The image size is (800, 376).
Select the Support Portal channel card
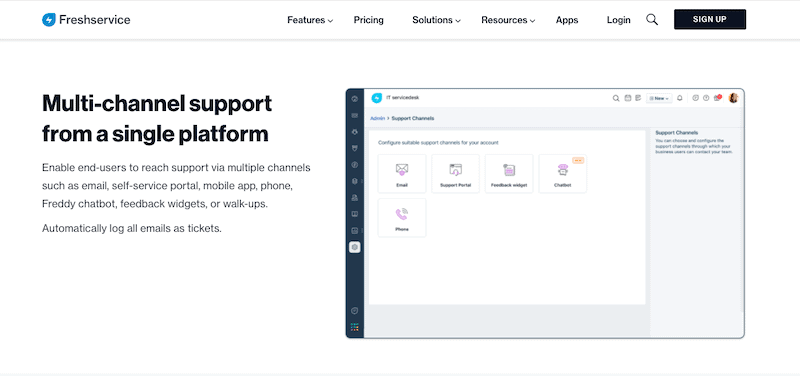click(x=456, y=173)
